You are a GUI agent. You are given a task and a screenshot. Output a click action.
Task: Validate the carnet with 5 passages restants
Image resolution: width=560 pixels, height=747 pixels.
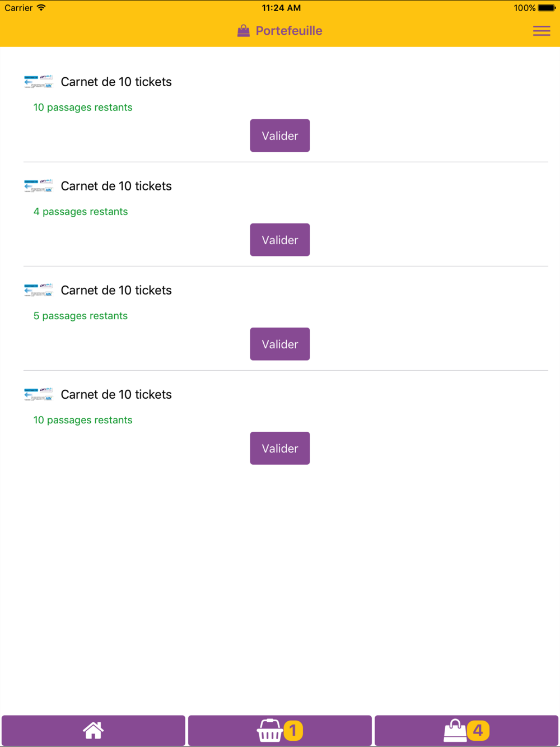pyautogui.click(x=280, y=344)
